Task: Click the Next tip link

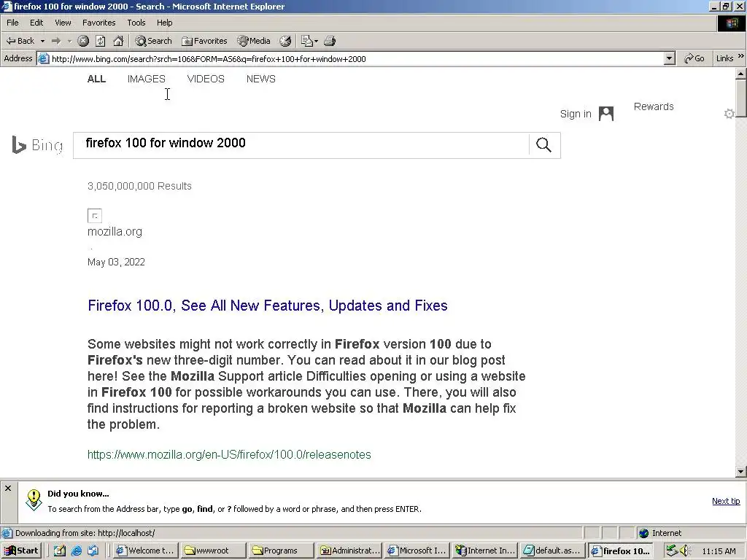Action: (726, 501)
